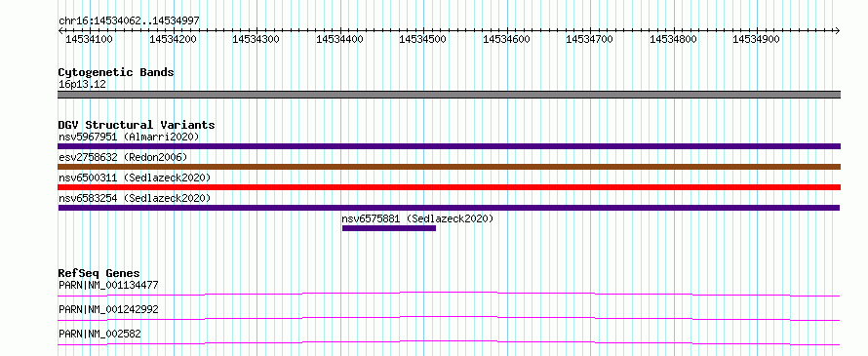Click the magenta line for PARN|NM_002582
Viewport: 868px width, 356px height.
[449, 342]
